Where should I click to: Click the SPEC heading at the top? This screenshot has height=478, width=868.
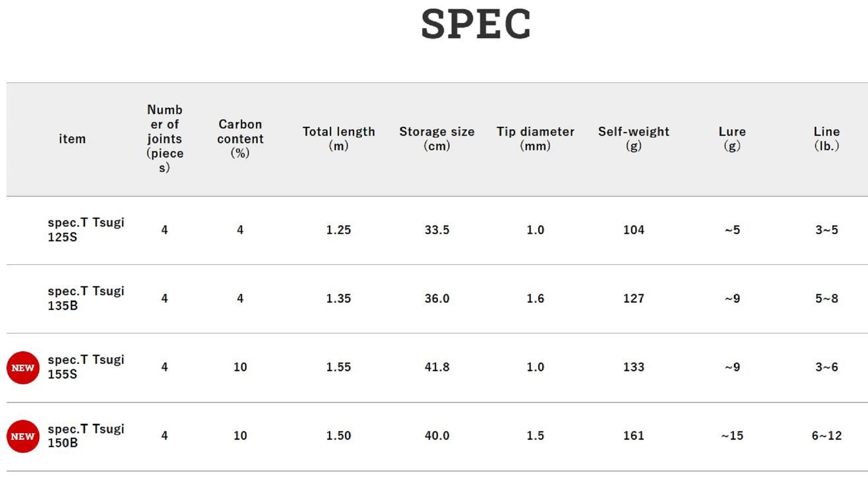tap(476, 24)
